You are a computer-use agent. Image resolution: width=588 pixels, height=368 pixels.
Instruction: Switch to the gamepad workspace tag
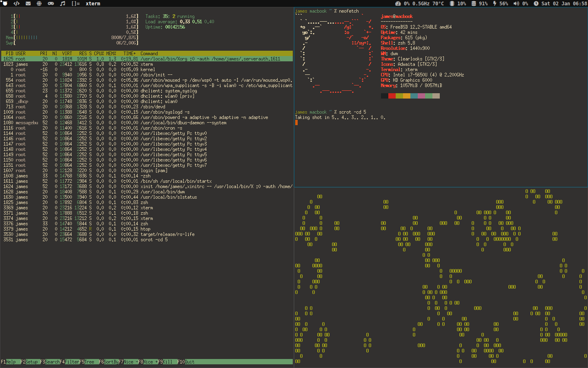[x=51, y=3]
